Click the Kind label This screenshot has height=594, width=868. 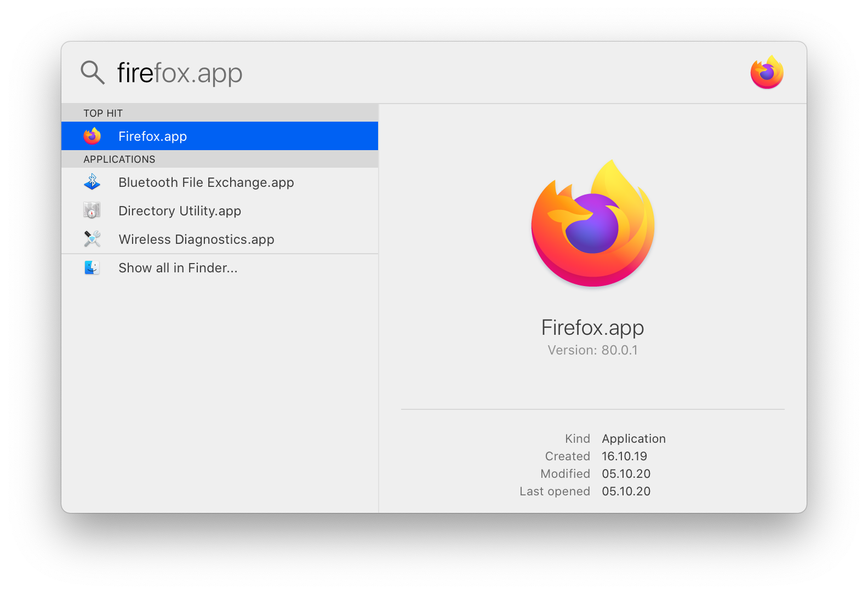point(578,439)
